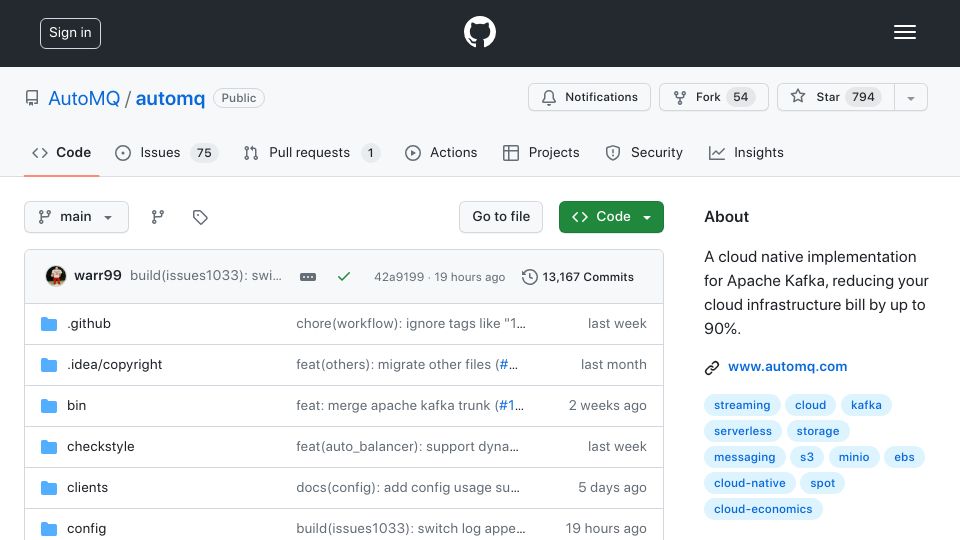Open the AutoMQ organization link
The image size is (960, 540).
[x=84, y=98]
